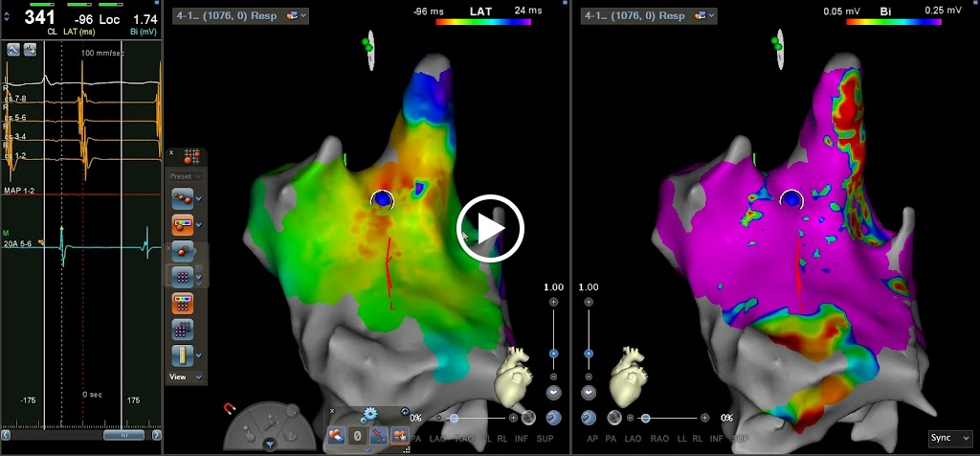This screenshot has width=980, height=456.
Task: Toggle the right map blue heart-chamber button
Action: point(589,418)
